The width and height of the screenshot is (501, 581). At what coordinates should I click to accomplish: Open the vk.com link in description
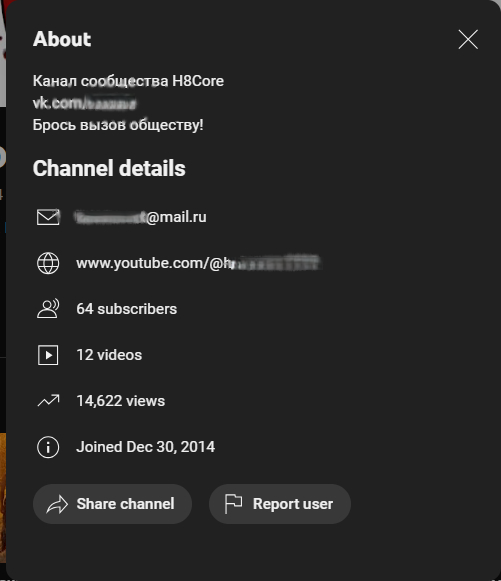tap(84, 103)
